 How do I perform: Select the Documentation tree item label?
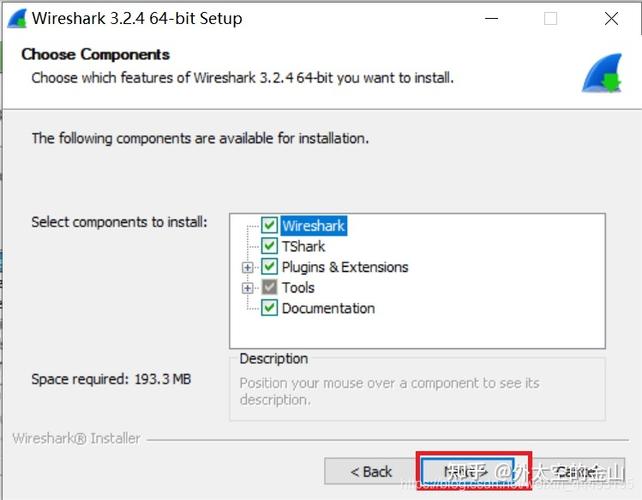[328, 308]
